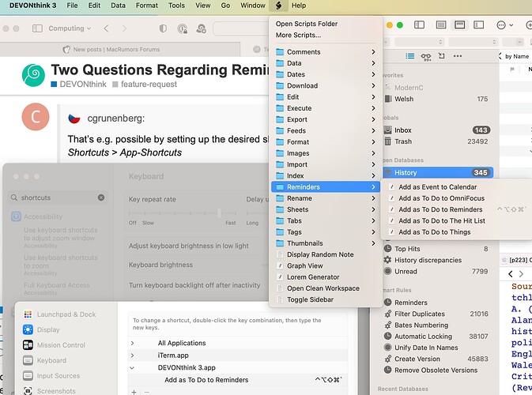Add a new app shortcut with plus button
Screen dimensions: 532x395
[134, 392]
